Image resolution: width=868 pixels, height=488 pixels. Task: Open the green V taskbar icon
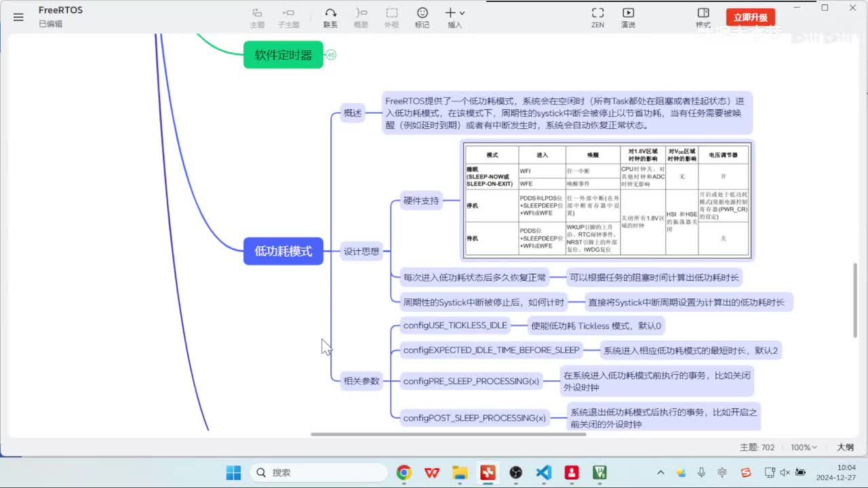(x=599, y=472)
